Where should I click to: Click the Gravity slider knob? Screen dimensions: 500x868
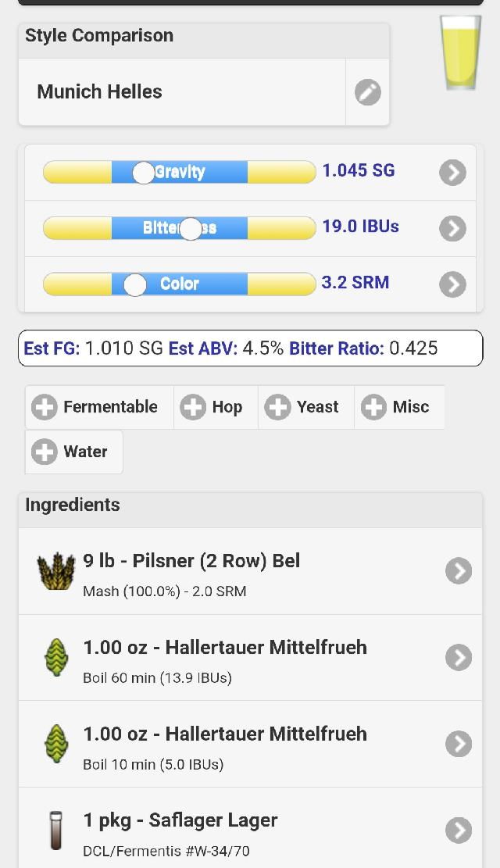[143, 172]
